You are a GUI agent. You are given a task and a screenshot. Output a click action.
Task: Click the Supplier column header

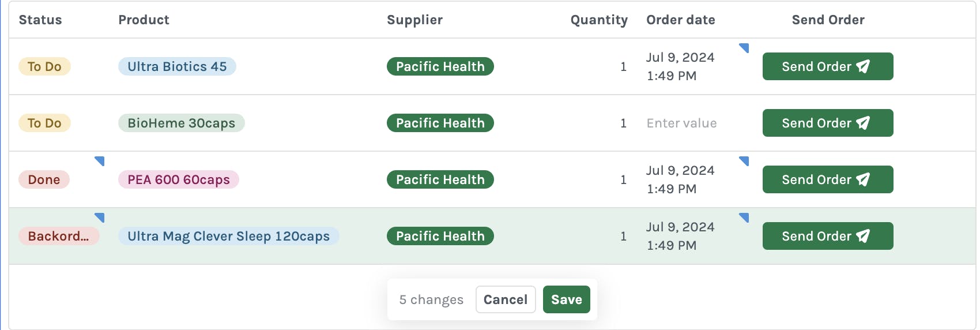414,20
